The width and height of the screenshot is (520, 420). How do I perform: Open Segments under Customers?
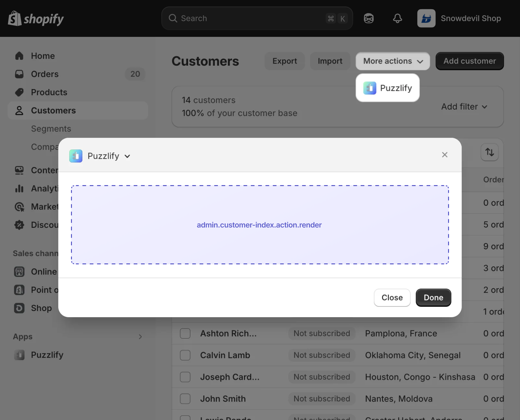(51, 129)
